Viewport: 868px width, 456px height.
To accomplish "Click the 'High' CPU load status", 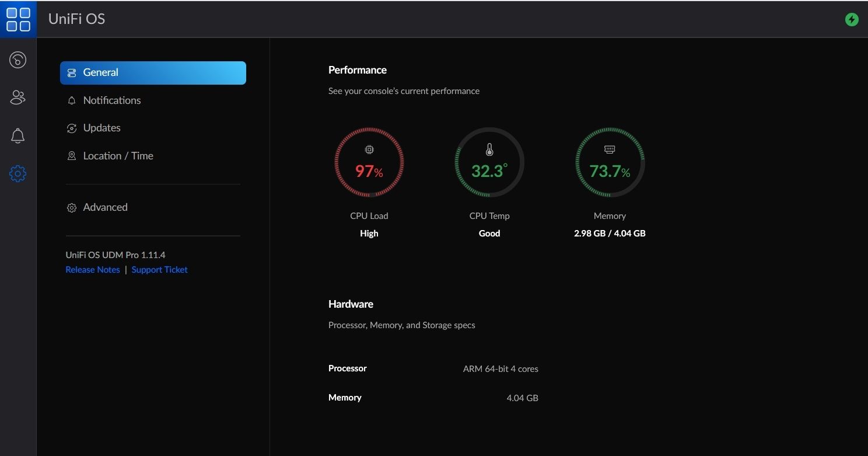I will [x=369, y=234].
